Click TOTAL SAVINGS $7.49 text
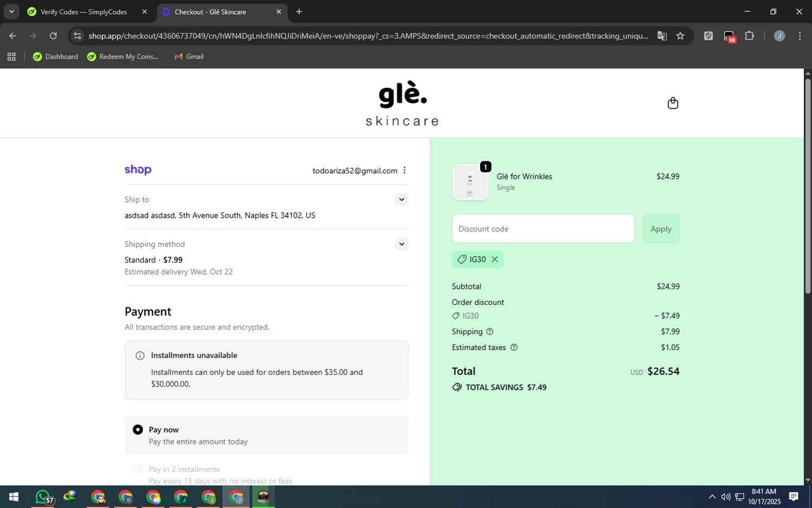 [506, 387]
